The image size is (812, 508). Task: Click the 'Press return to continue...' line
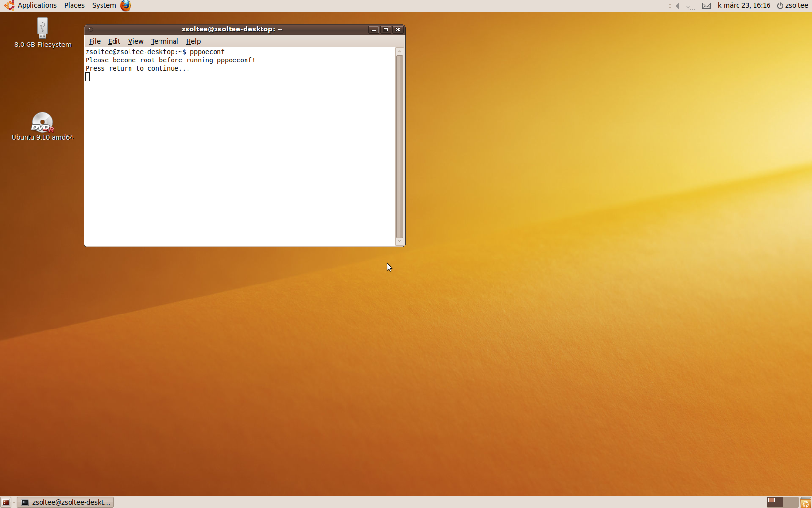coord(138,68)
